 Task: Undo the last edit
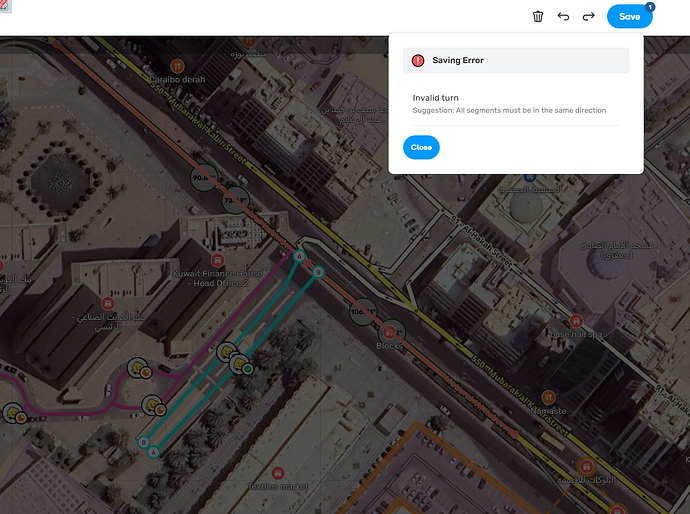(563, 16)
